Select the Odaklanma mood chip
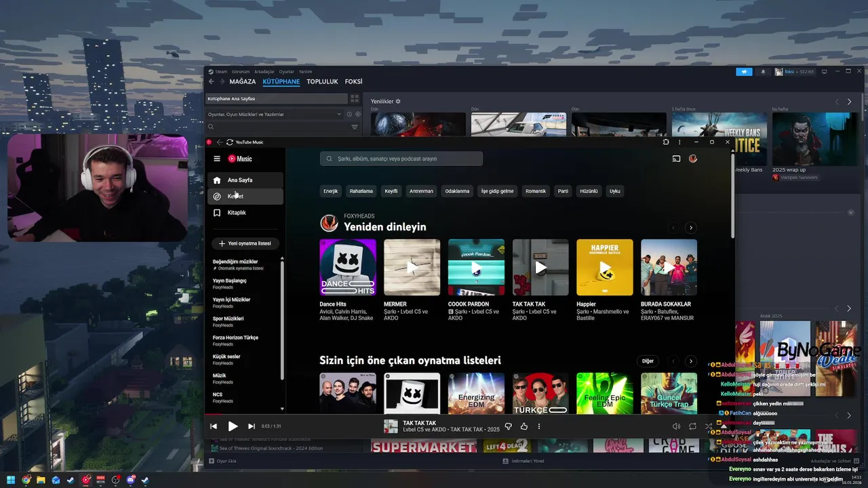Viewport: 868px width, 488px height. (457, 191)
